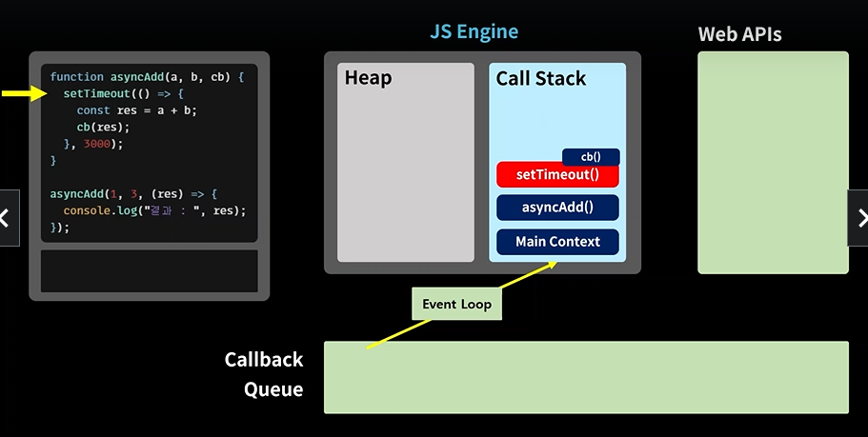
Task: Click the Call Stack heading
Action: coord(541,79)
